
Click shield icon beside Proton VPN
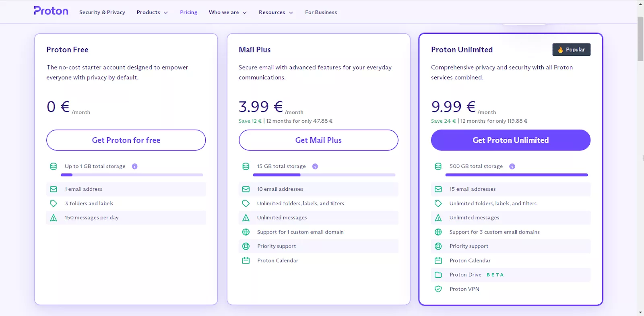point(438,289)
